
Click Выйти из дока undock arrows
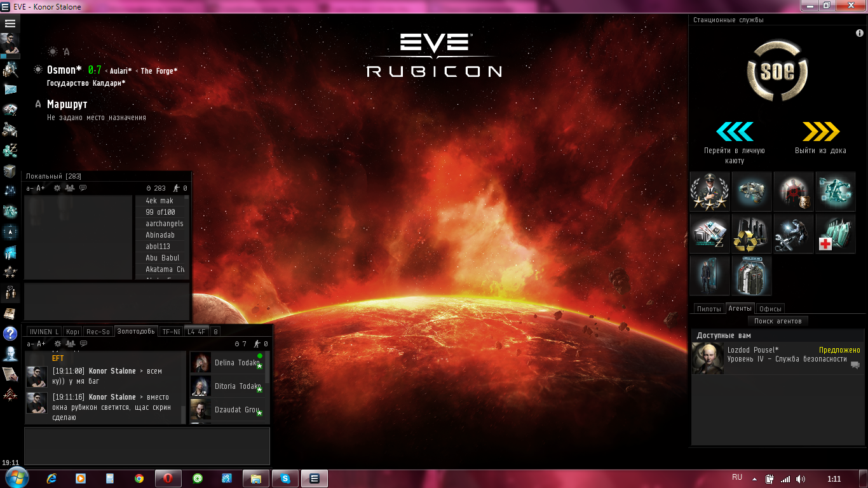821,132
